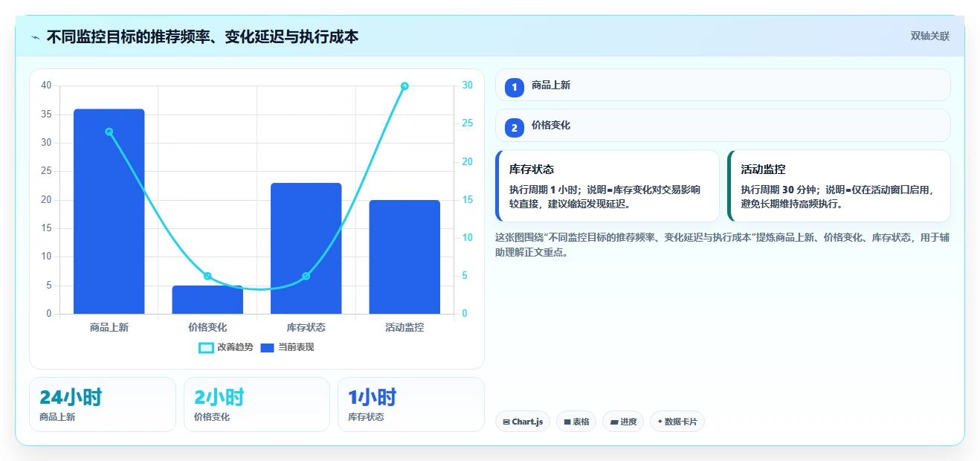Click the 库存状态 blue bar
Viewport: 980px width, 461px height.
pos(306,248)
